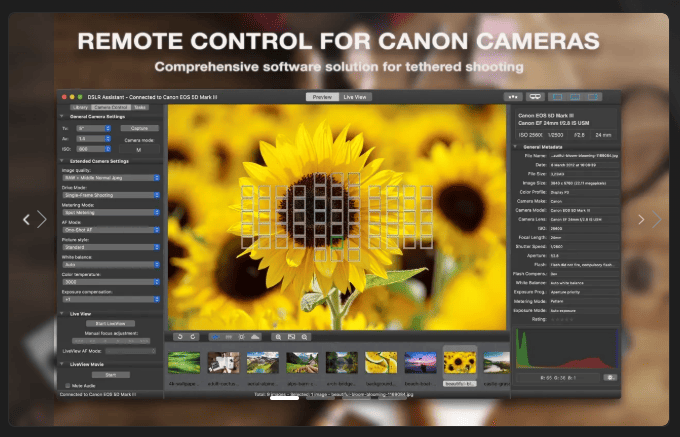The width and height of the screenshot is (680, 437).
Task: Zoom out with the magnifier minus icon
Action: (304, 337)
